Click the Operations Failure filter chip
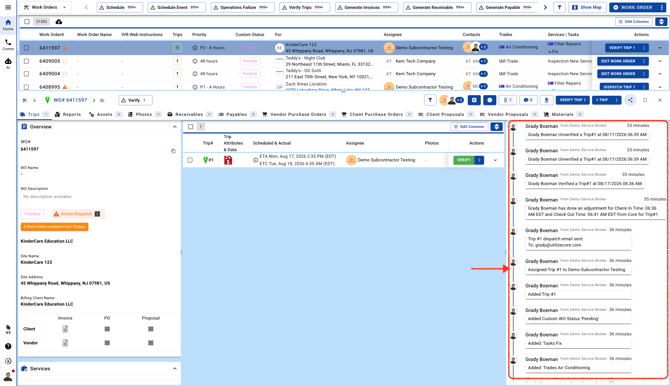Image resolution: width=670 pixels, height=386 pixels. click(243, 7)
